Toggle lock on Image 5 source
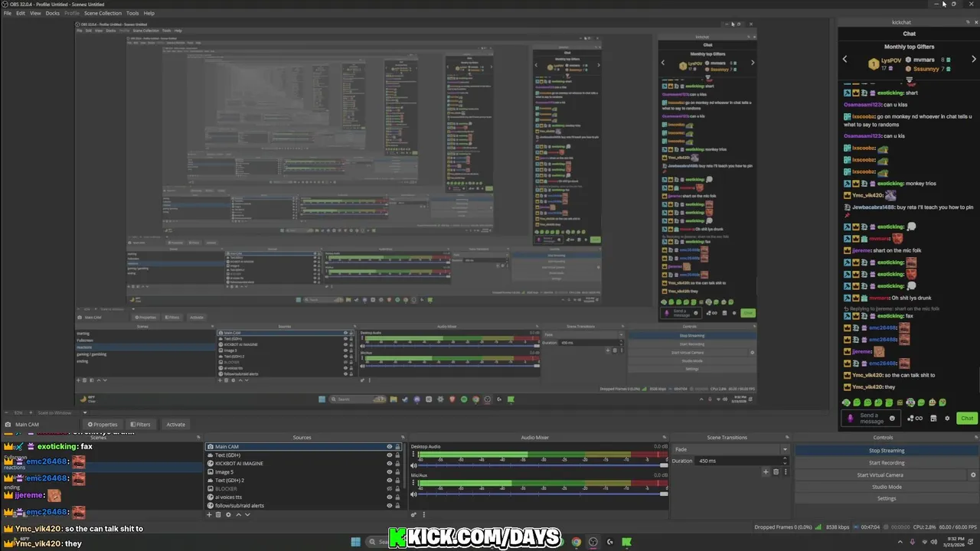This screenshot has height=551, width=980. pos(397,472)
